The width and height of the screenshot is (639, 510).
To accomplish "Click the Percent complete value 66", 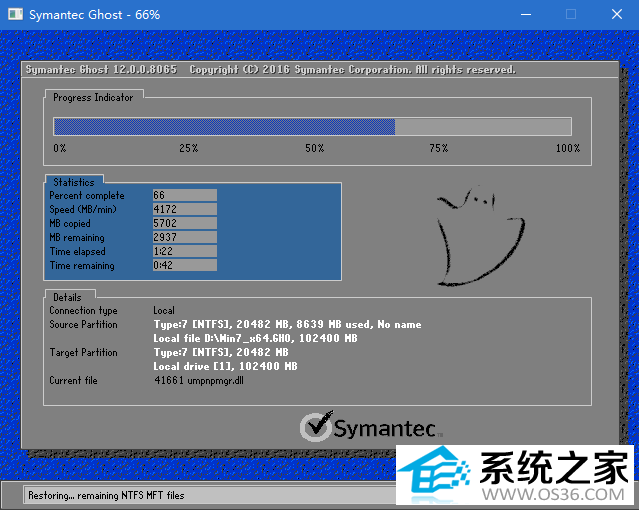I will pos(185,195).
